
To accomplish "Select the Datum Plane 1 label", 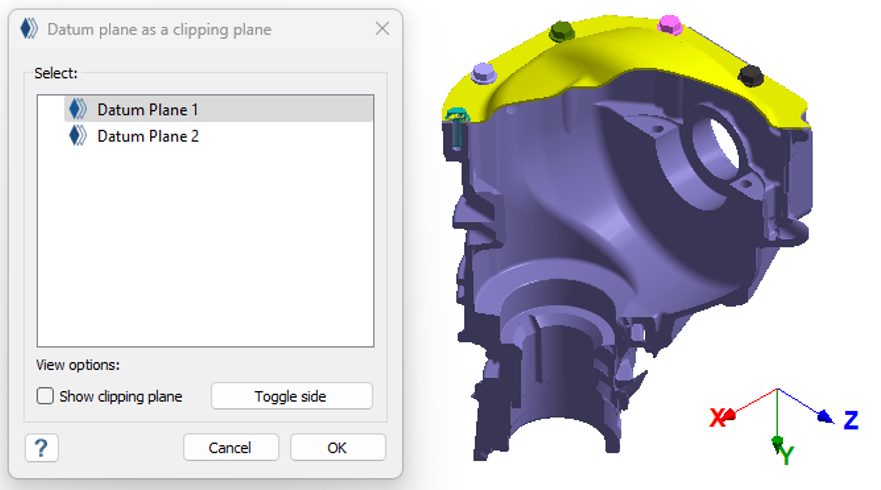I will (x=148, y=109).
